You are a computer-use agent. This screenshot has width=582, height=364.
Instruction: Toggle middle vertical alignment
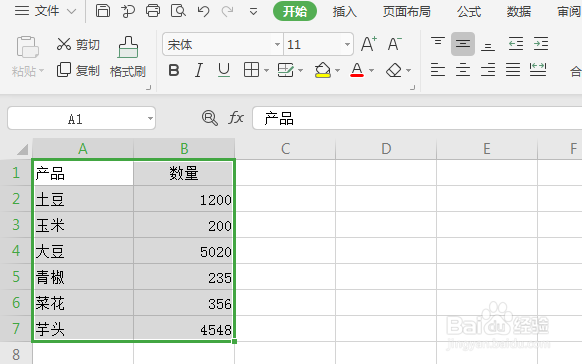click(x=463, y=44)
